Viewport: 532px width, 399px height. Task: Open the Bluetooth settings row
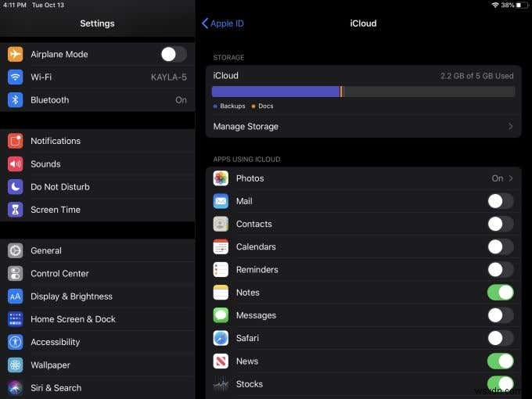coord(97,100)
